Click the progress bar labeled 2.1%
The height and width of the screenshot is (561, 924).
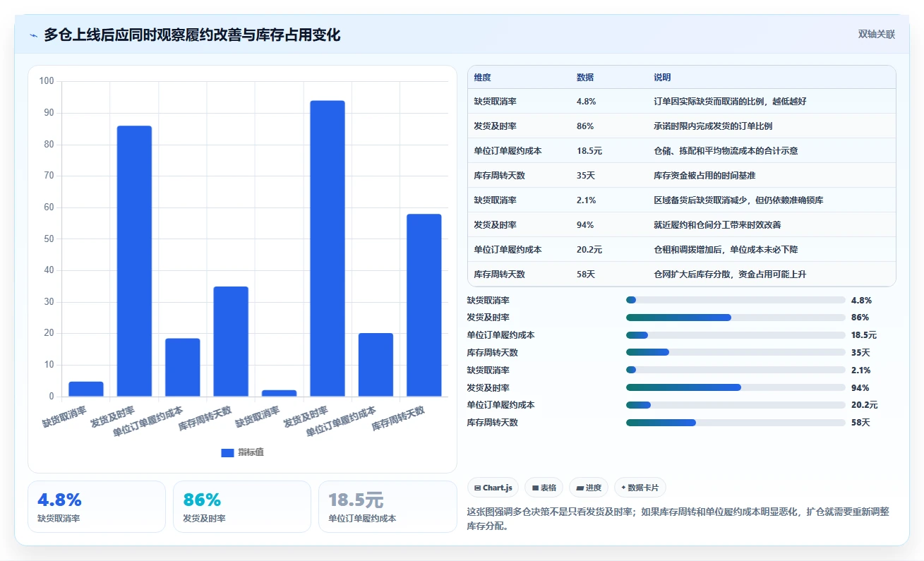736,370
